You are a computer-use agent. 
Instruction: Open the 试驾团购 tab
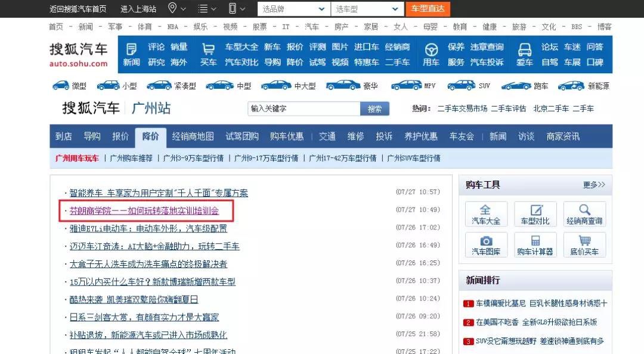pos(242,136)
